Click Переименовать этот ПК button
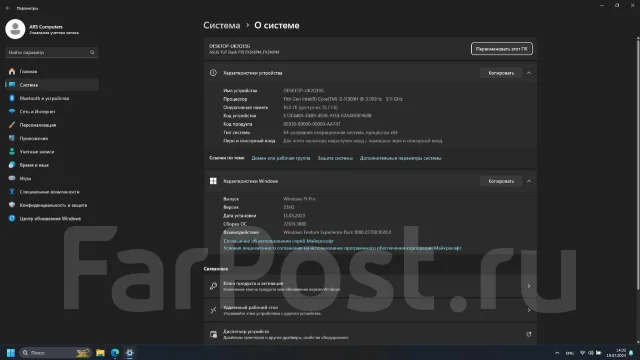640x360 pixels. click(501, 49)
